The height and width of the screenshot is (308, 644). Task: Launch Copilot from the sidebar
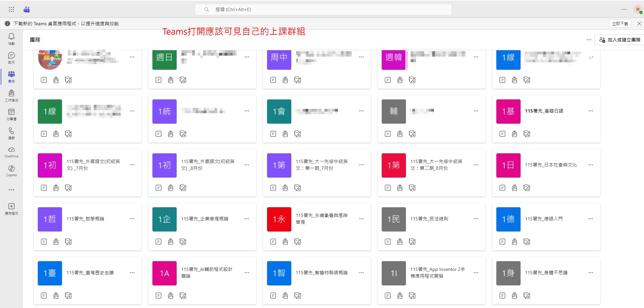point(11,171)
